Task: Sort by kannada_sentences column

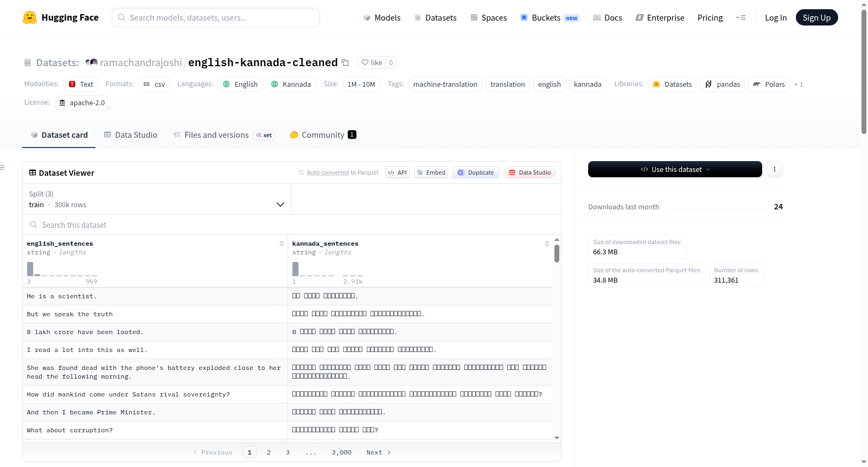Action: coord(547,244)
